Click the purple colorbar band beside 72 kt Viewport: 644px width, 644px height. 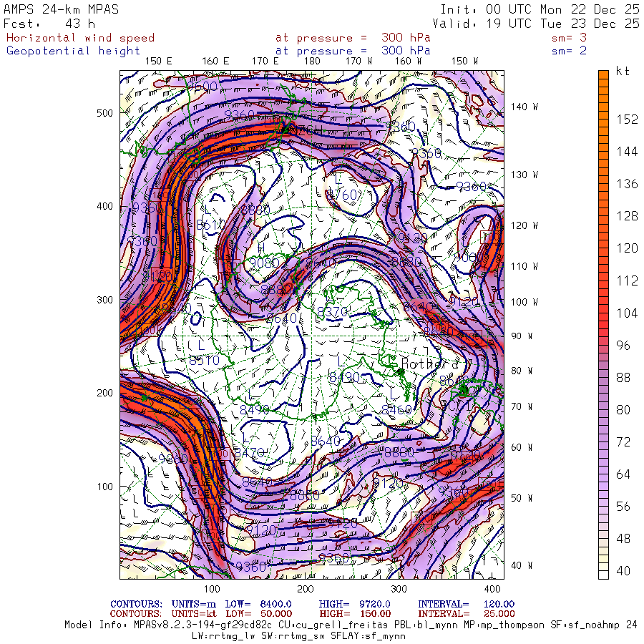tap(603, 442)
